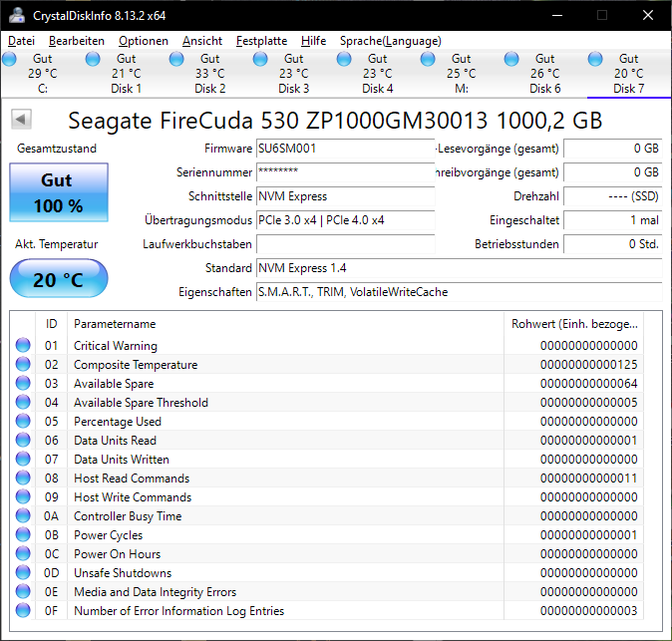Switch to the Disk 7 tab
This screenshot has height=641, width=672.
click(629, 73)
